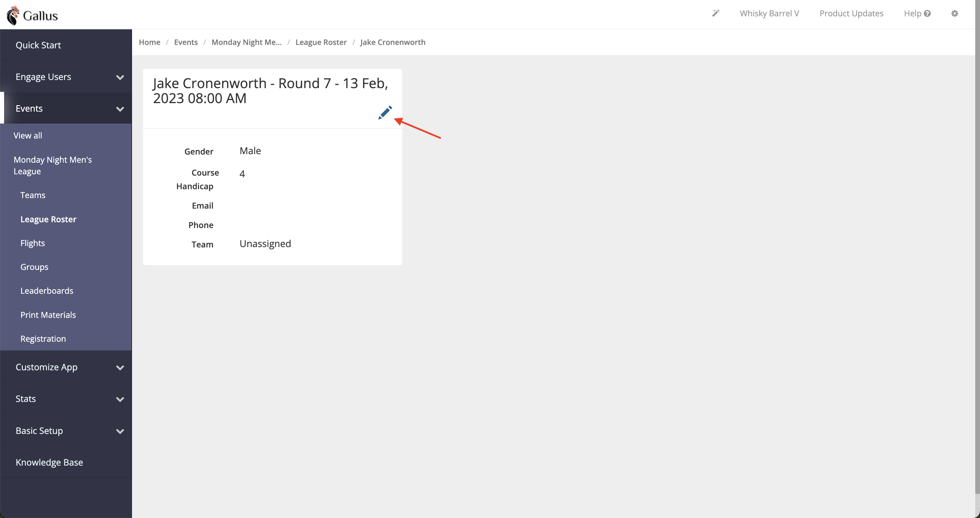Image resolution: width=980 pixels, height=518 pixels.
Task: Open the settings gear icon
Action: [954, 13]
